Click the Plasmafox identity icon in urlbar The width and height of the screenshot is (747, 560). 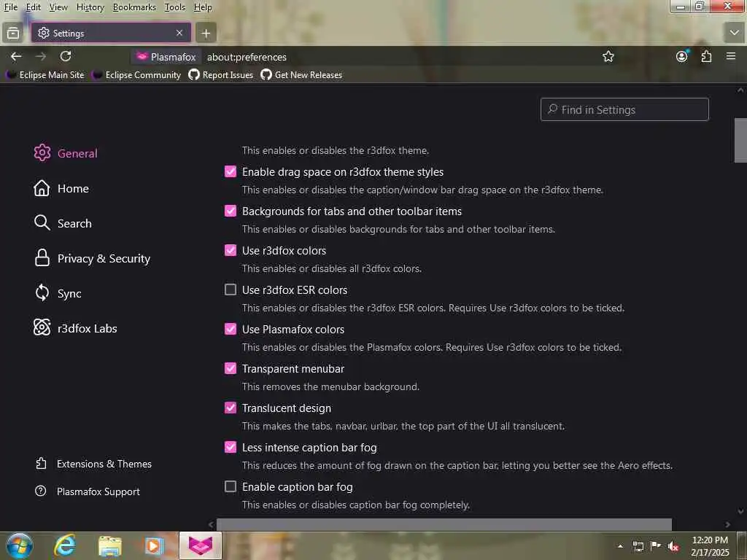167,57
